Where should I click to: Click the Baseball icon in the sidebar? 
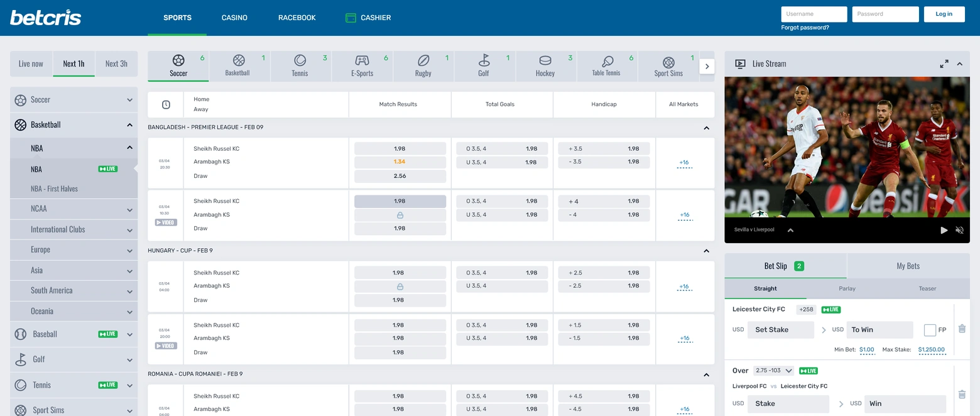(20, 334)
